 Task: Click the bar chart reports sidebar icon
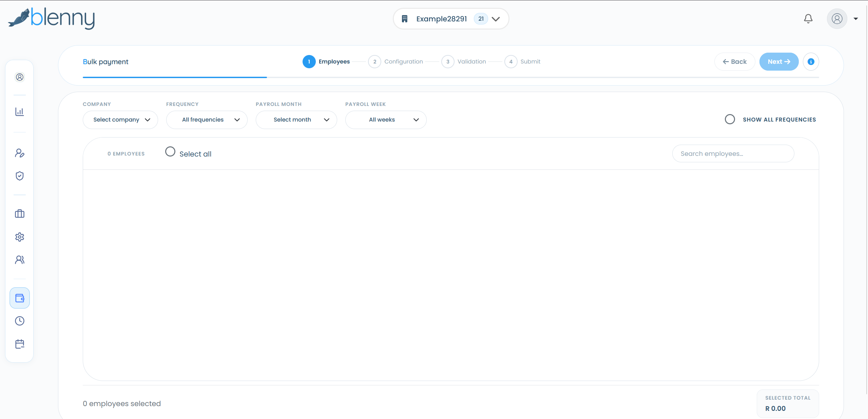point(20,112)
